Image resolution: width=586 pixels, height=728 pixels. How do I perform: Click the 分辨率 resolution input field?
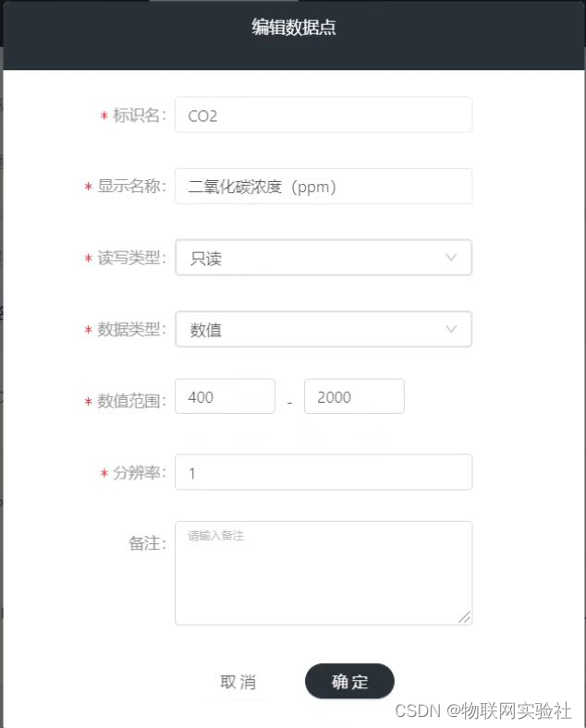pyautogui.click(x=323, y=473)
